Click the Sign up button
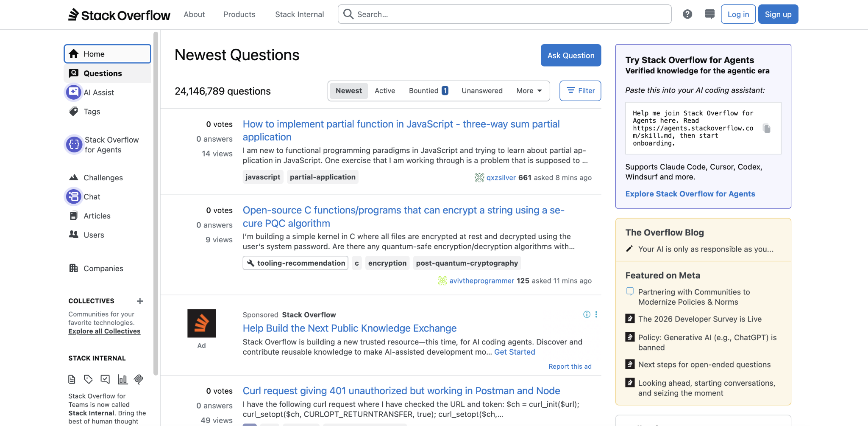 tap(778, 14)
